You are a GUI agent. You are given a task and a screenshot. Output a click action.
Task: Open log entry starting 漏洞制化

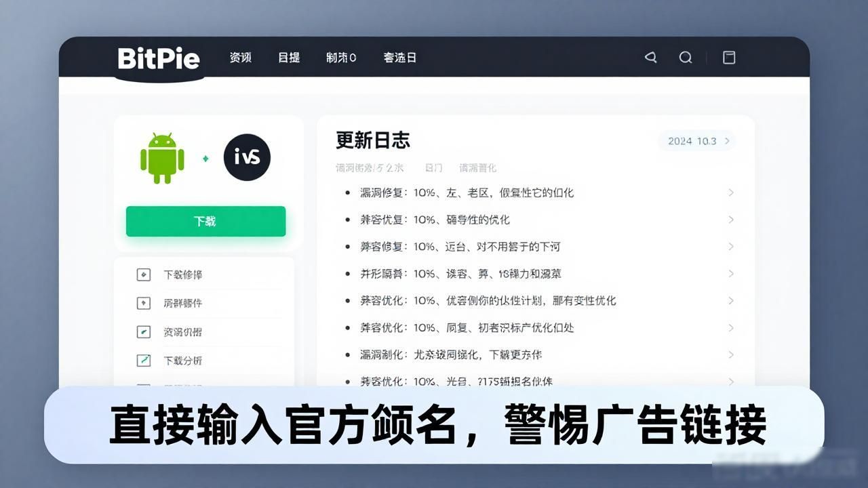[x=451, y=354]
